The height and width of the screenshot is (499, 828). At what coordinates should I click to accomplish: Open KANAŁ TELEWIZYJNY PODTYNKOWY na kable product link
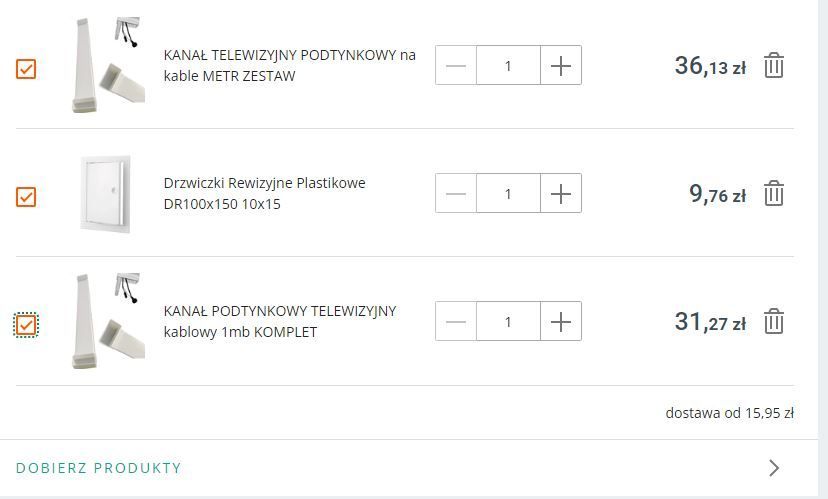coord(289,65)
